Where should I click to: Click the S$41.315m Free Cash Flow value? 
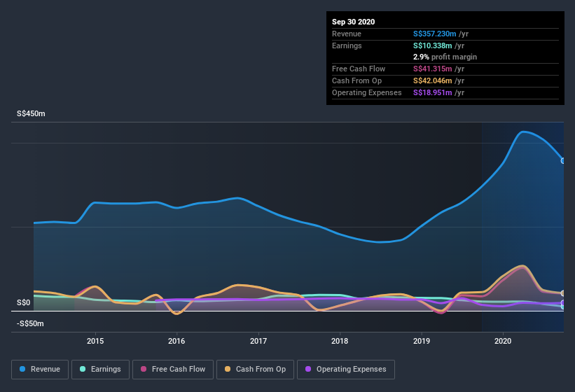tap(432, 69)
